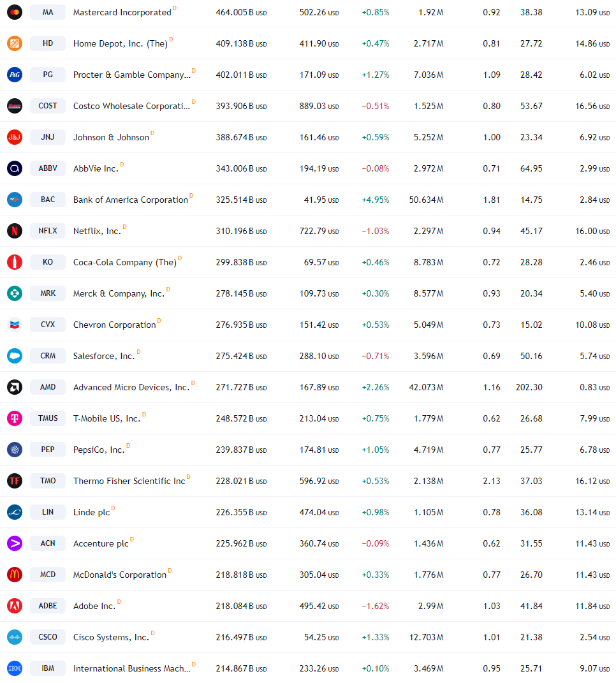The height and width of the screenshot is (683, 616).
Task: Open T-Mobile US, Inc. link
Action: (x=106, y=418)
